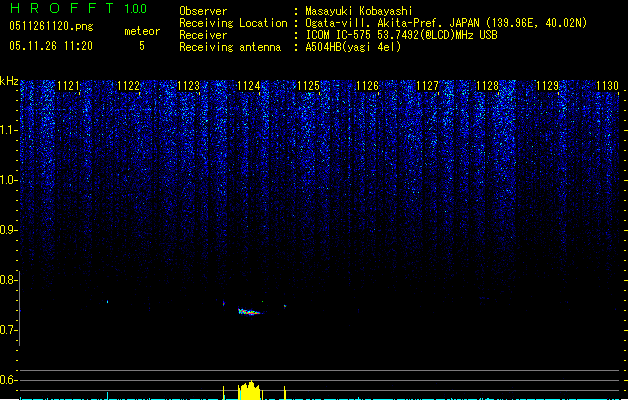Click the 0.7 kHz frequency label

point(9,330)
